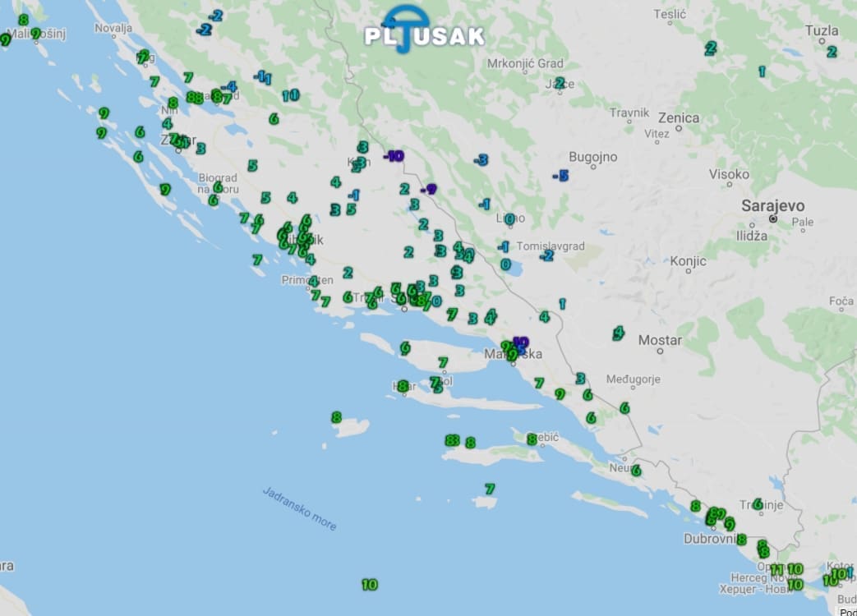Select the purple -10 temperature marker

(x=394, y=156)
